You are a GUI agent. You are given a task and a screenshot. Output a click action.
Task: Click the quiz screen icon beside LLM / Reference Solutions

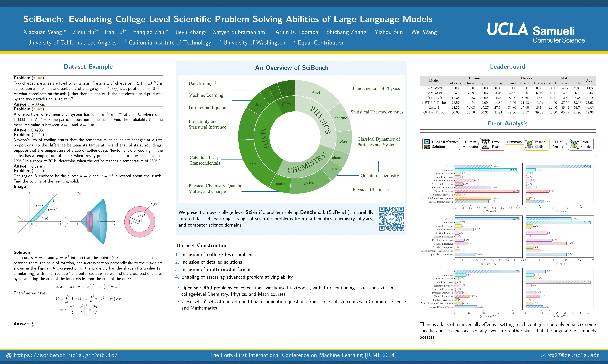(x=427, y=144)
